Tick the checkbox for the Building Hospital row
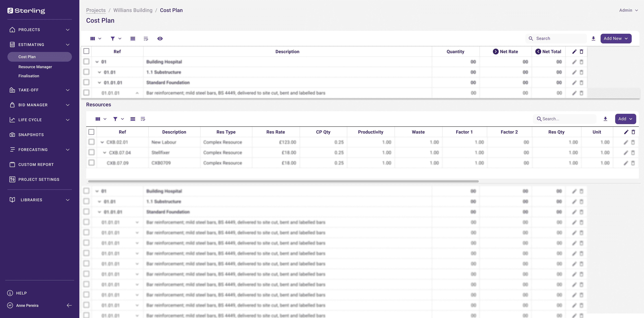 (x=86, y=62)
